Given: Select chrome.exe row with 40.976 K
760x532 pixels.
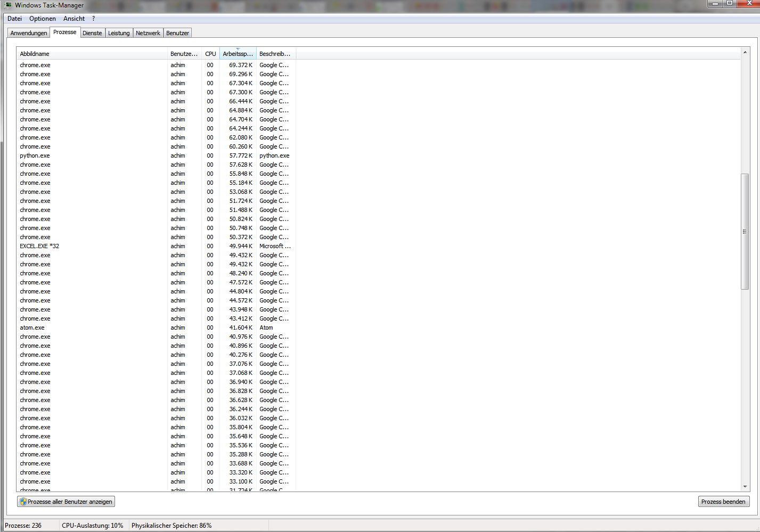Looking at the screenshot, I should tap(156, 337).
